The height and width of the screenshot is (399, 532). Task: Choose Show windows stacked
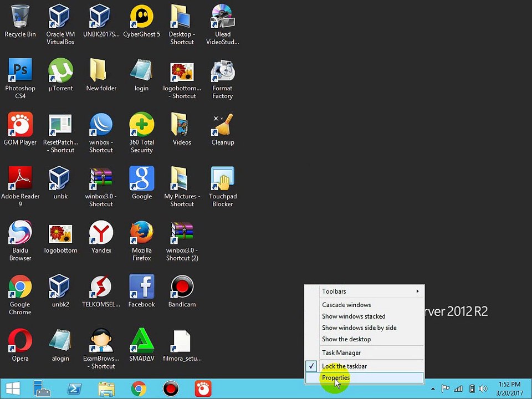point(365,316)
